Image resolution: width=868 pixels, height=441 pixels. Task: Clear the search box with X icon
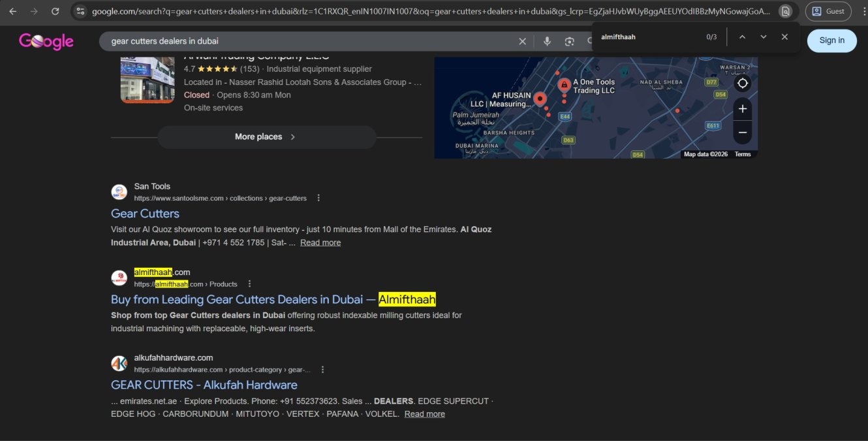click(x=522, y=41)
